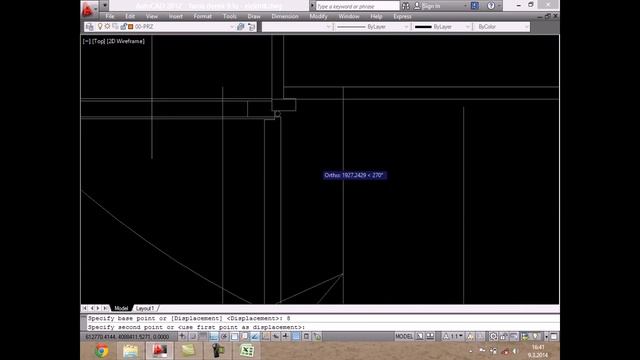This screenshot has height=360, width=640.
Task: Click the Clean Screen icon
Action: tap(553, 336)
